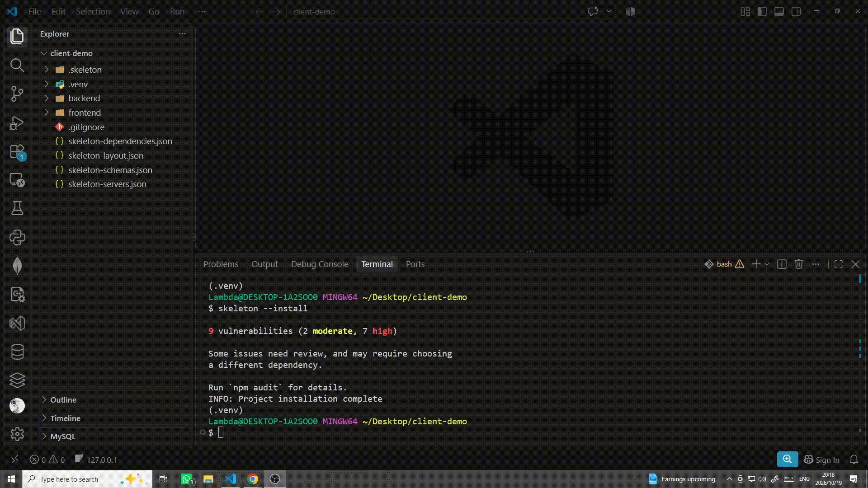Switch to the Problems tab

click(221, 264)
